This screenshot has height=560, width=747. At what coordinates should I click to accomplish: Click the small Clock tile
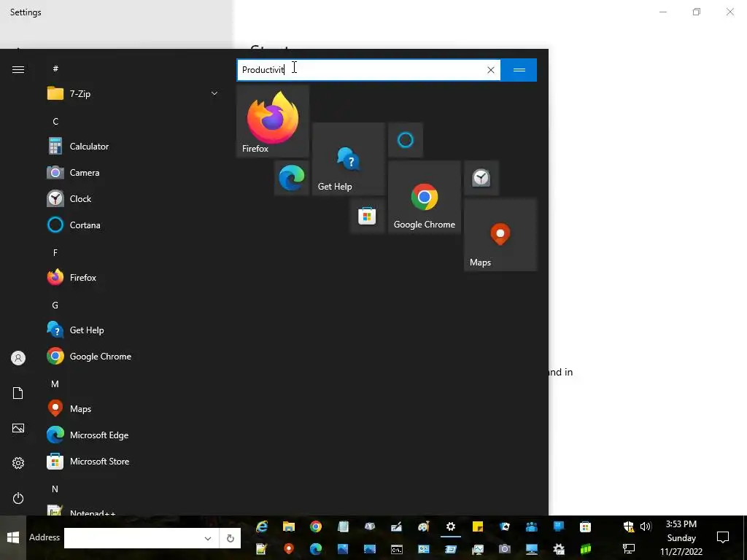(481, 178)
